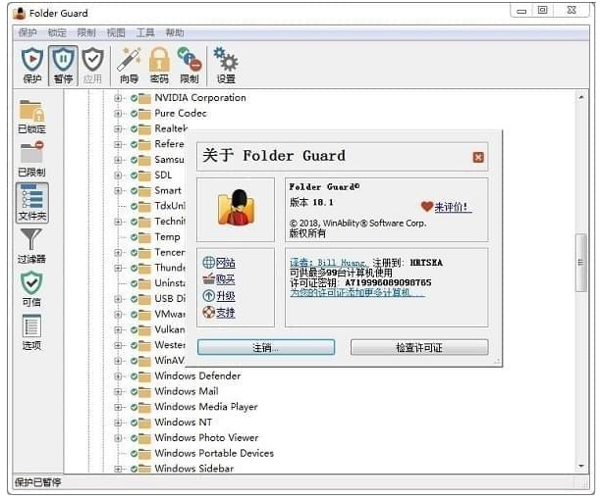Close the 关于 Folder Guard dialog
The image size is (600, 500).
click(478, 157)
